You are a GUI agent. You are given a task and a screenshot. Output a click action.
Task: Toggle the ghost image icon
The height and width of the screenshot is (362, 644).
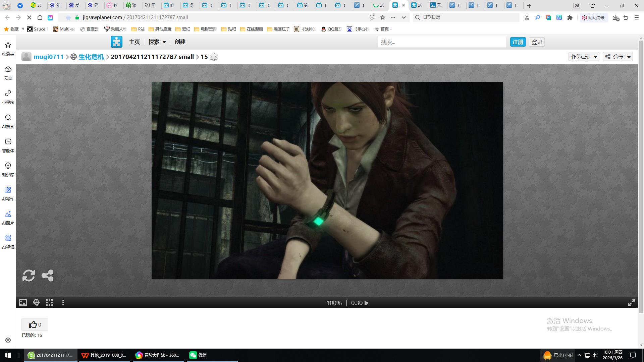36,303
